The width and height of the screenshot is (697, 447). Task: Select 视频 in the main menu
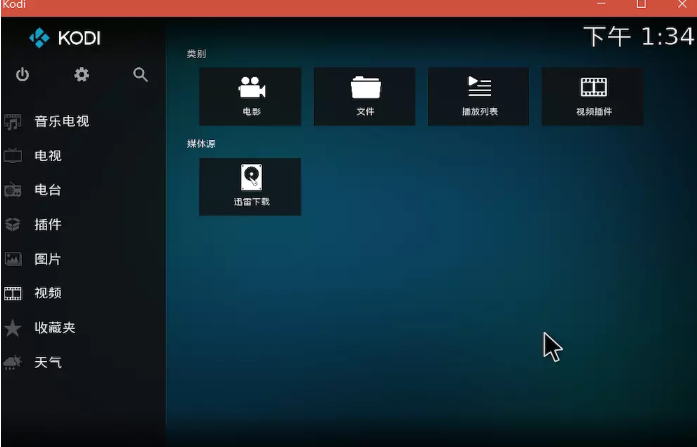(84, 293)
